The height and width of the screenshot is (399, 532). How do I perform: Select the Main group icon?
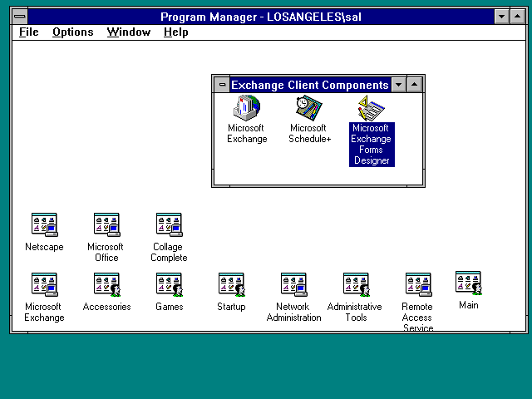click(x=469, y=283)
